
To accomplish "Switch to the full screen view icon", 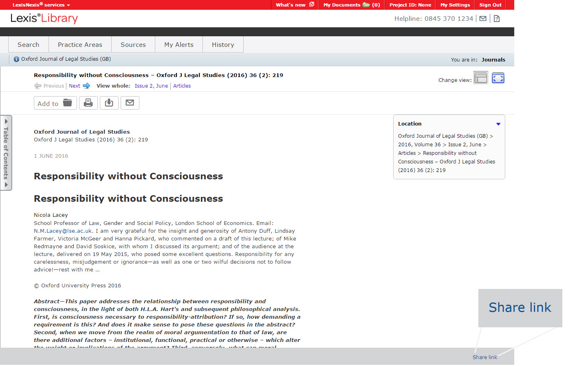I will coord(498,78).
